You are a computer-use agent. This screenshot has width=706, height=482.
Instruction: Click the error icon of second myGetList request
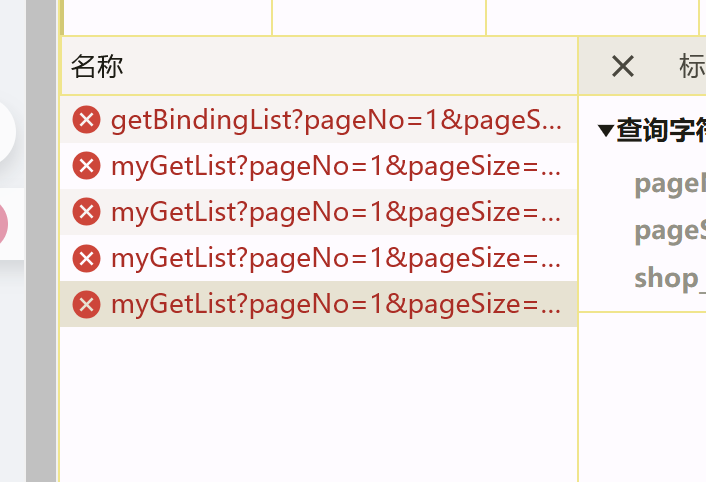[87, 212]
